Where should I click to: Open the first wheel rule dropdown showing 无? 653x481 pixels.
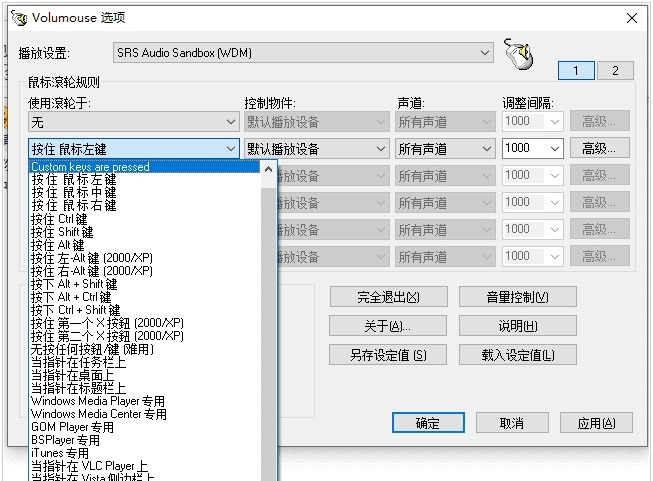pyautogui.click(x=134, y=122)
